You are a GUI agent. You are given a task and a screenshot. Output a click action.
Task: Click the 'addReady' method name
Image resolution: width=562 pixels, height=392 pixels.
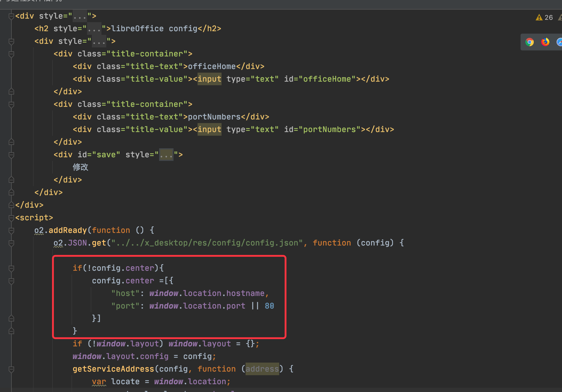pyautogui.click(x=68, y=231)
